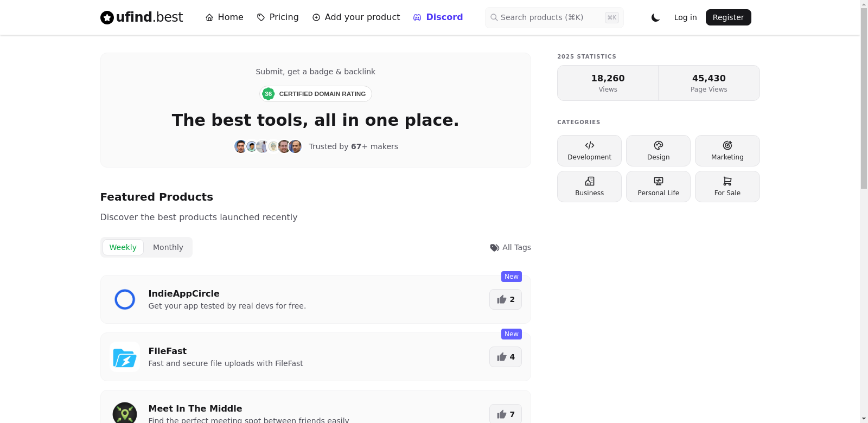This screenshot has width=868, height=423.
Task: Click the Search products field
Action: pos(548,17)
